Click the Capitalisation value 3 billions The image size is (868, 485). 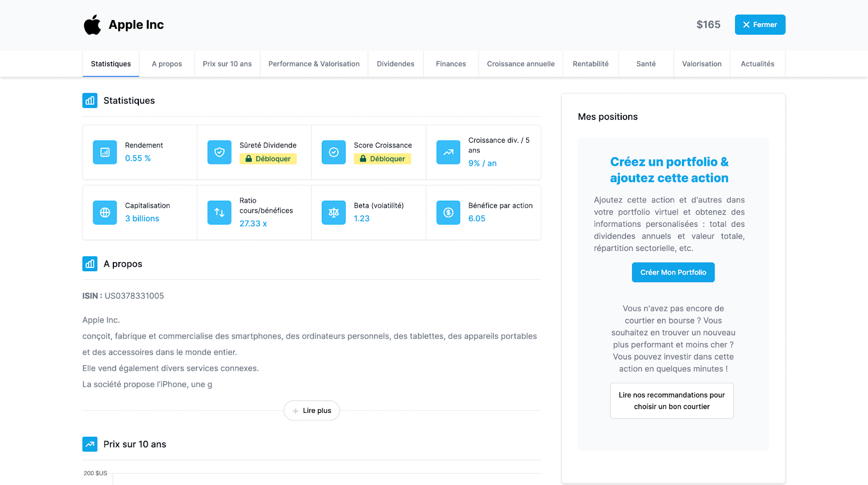[x=142, y=219]
